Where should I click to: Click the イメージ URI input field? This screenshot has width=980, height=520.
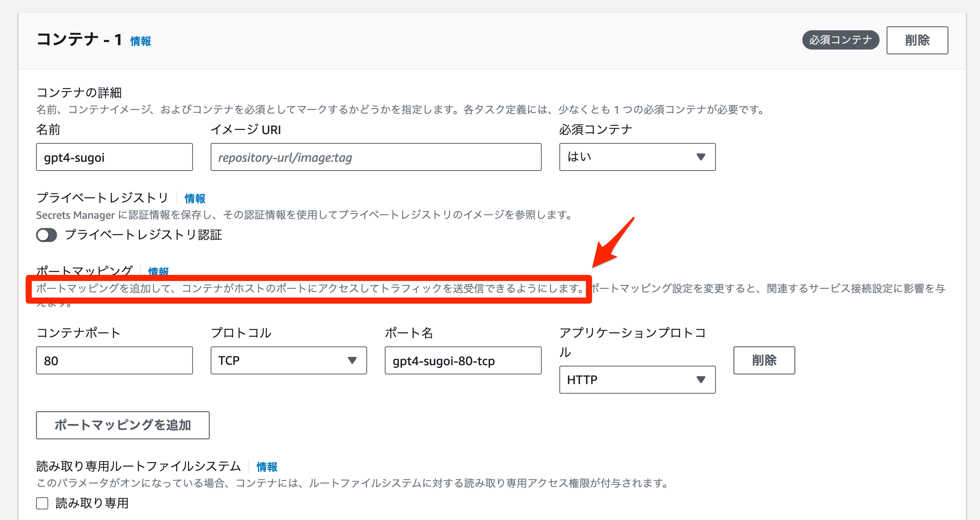[376, 157]
